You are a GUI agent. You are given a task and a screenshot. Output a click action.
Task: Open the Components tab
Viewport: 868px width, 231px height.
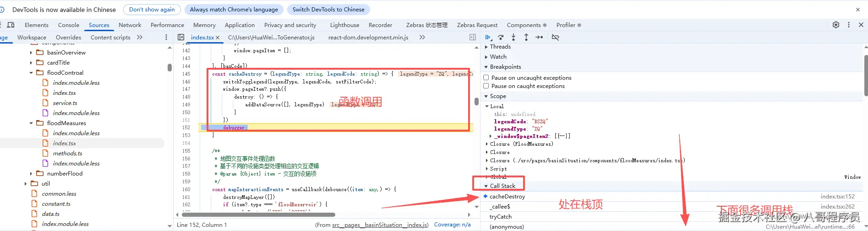[x=526, y=25]
